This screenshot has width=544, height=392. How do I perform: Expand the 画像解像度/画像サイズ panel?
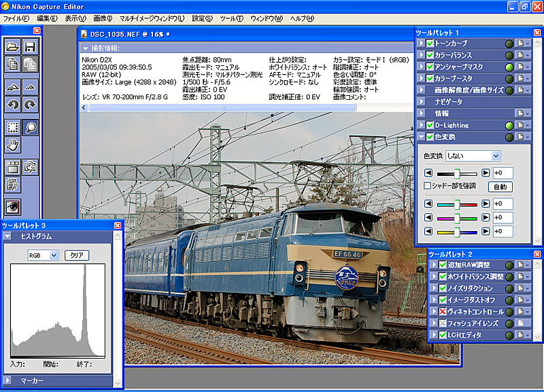421,90
